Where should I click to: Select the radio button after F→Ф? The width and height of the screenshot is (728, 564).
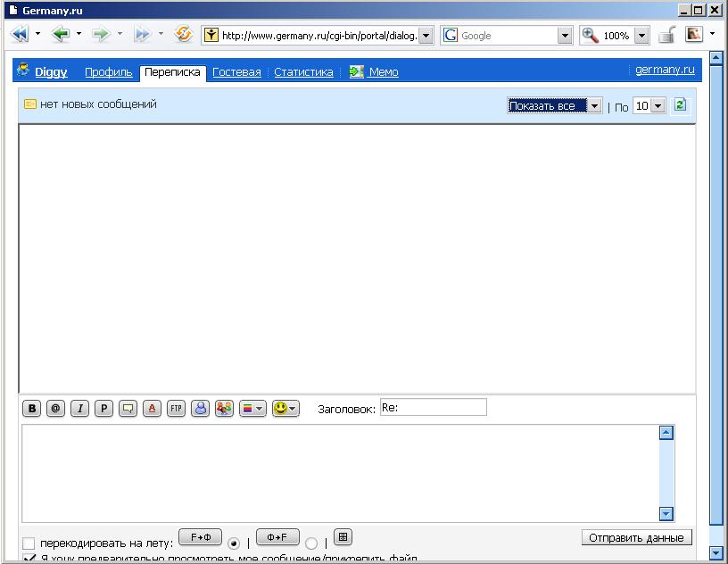coord(234,543)
